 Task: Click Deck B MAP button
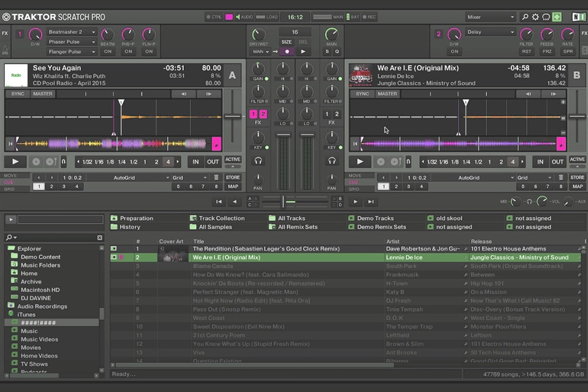point(578,186)
